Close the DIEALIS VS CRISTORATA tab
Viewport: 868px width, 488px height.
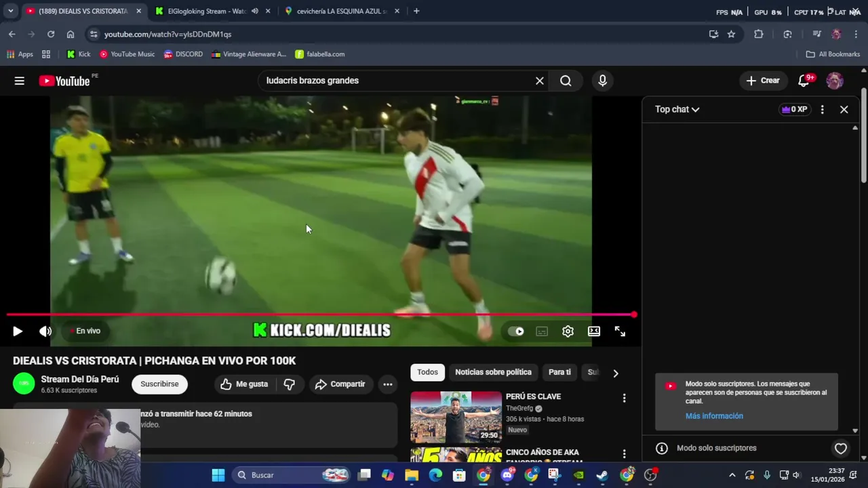138,11
